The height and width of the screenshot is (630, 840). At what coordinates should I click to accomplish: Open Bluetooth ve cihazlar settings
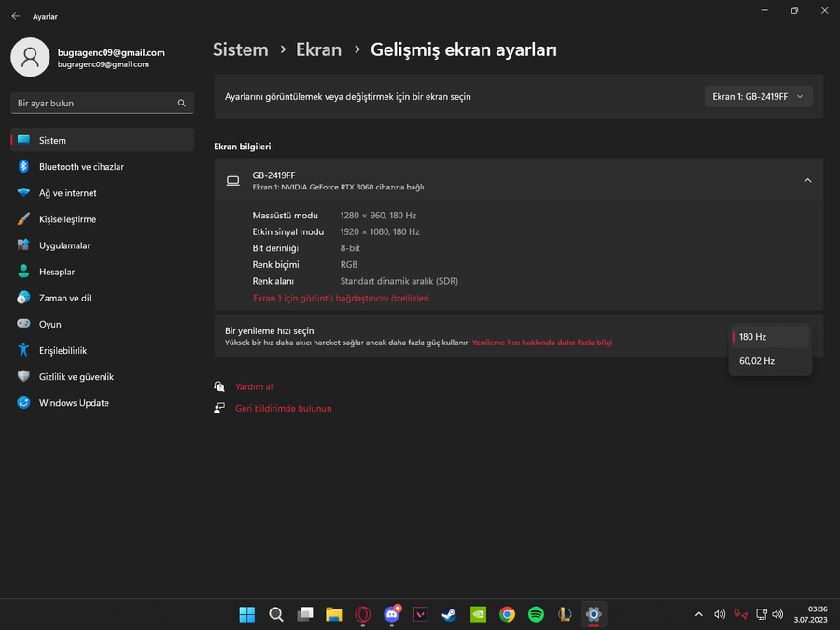(x=102, y=167)
